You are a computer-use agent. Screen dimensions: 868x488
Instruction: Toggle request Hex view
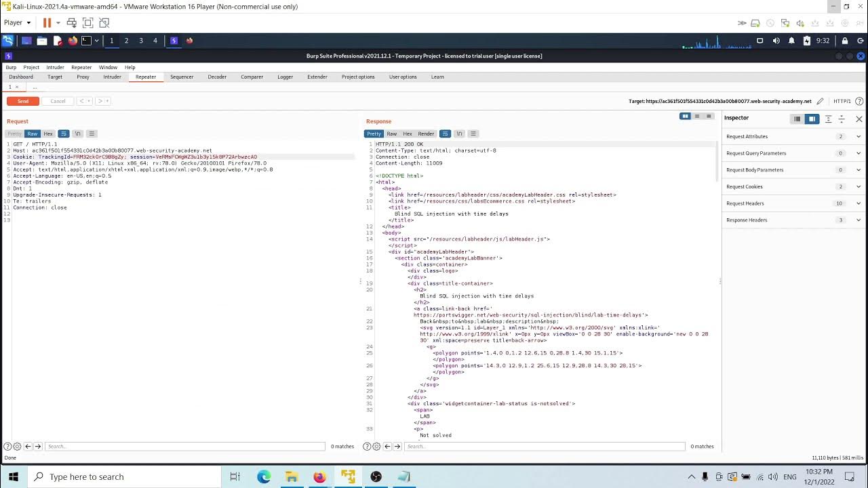click(48, 134)
